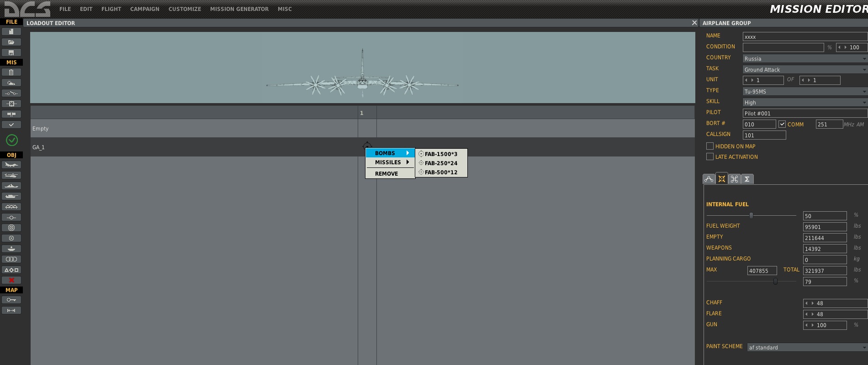Open unit list triple-circle icon
Image resolution: width=868 pixels, height=365 pixels.
click(x=11, y=259)
